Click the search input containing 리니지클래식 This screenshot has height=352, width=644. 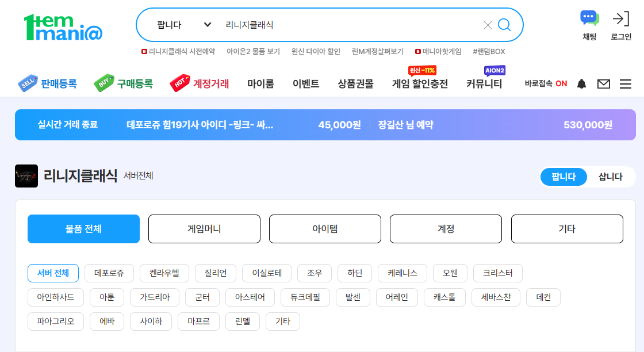point(349,25)
